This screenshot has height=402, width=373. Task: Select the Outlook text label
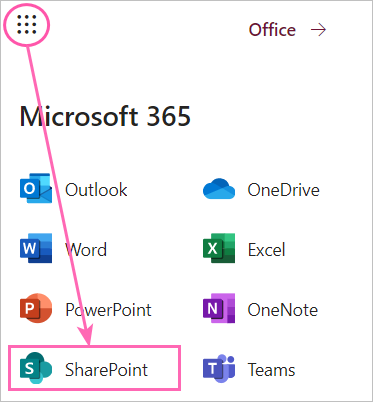click(96, 190)
